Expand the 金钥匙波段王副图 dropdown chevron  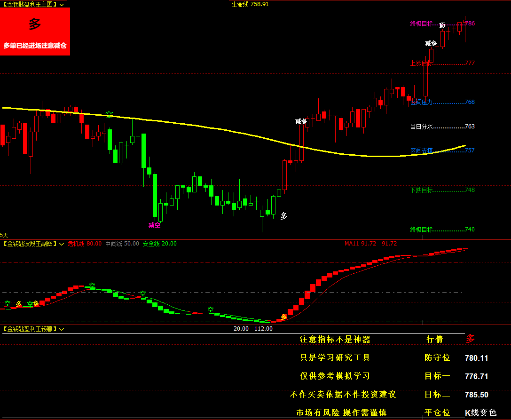pyautogui.click(x=62, y=244)
